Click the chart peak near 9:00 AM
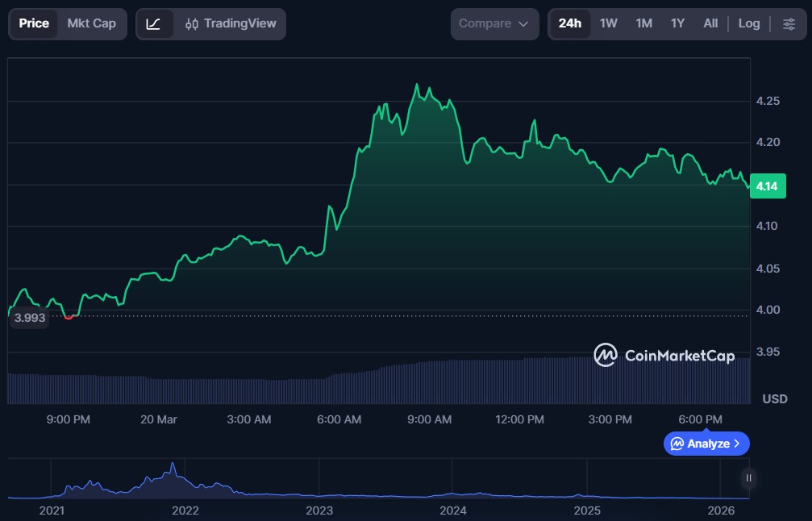Screen dimensions: 812x521 click(x=417, y=85)
